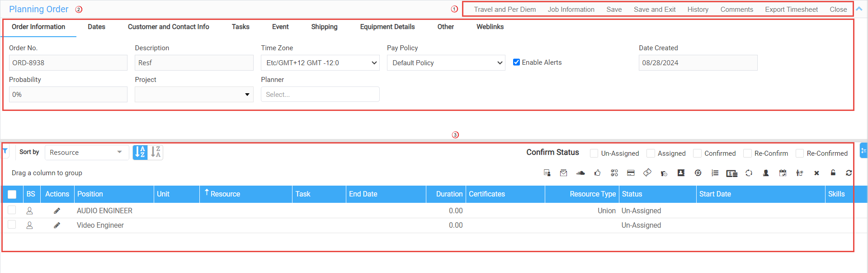Uncheck the Enable Alerts checkbox

pyautogui.click(x=516, y=62)
